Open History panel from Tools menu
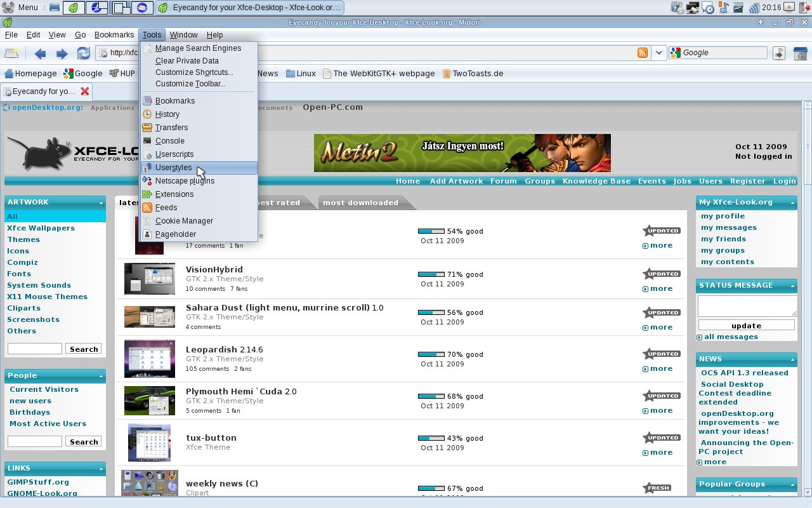The width and height of the screenshot is (812, 508). (x=199, y=114)
